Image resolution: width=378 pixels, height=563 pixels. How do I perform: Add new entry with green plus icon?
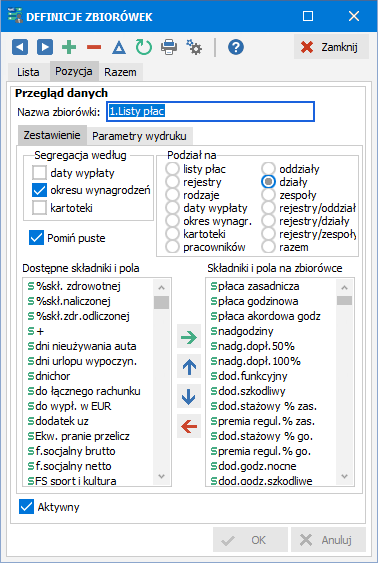pyautogui.click(x=69, y=47)
